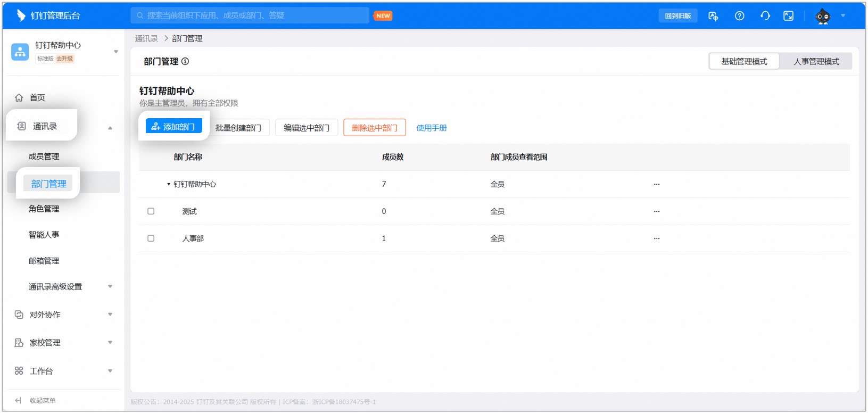This screenshot has height=413, width=868.
Task: Open 角色管理 in the sidebar
Action: pos(44,209)
